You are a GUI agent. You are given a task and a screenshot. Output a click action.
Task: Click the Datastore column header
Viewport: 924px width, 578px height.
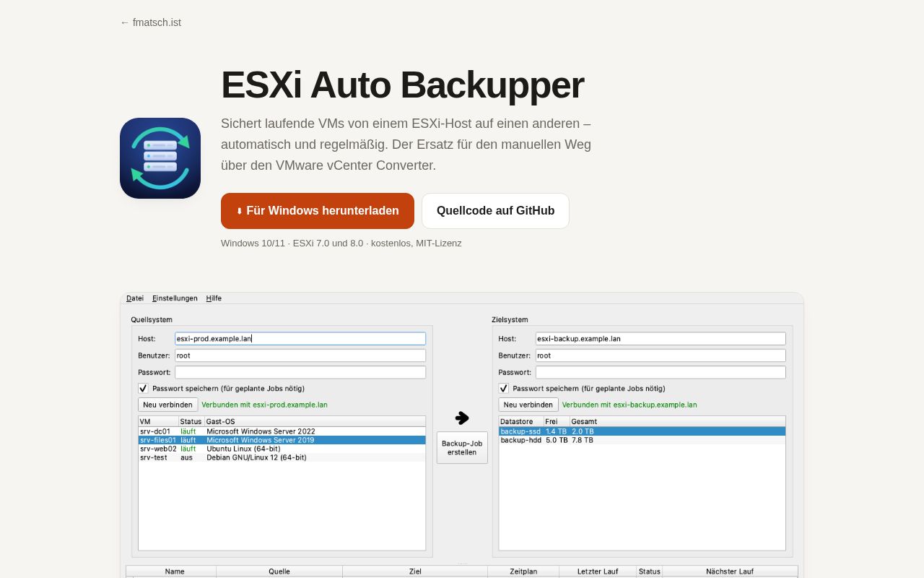point(521,421)
